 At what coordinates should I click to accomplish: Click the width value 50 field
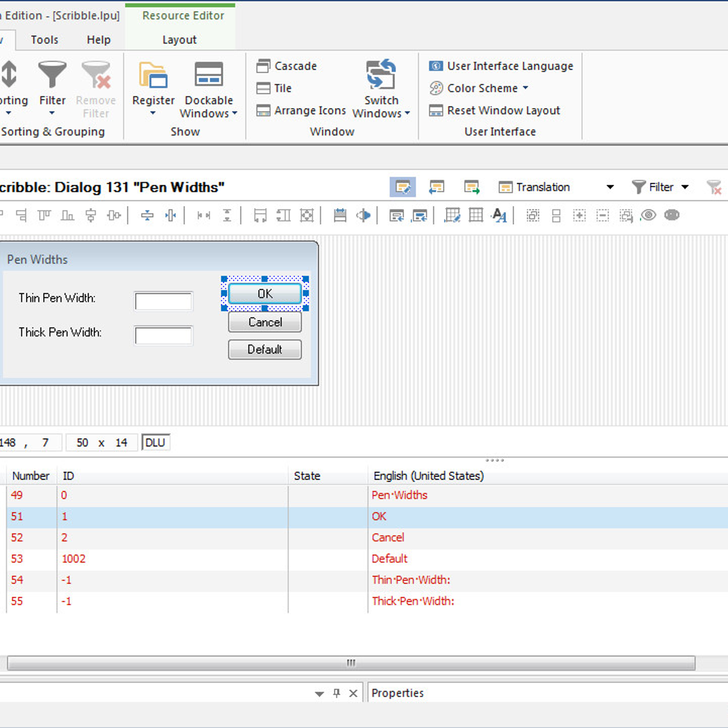[82, 443]
